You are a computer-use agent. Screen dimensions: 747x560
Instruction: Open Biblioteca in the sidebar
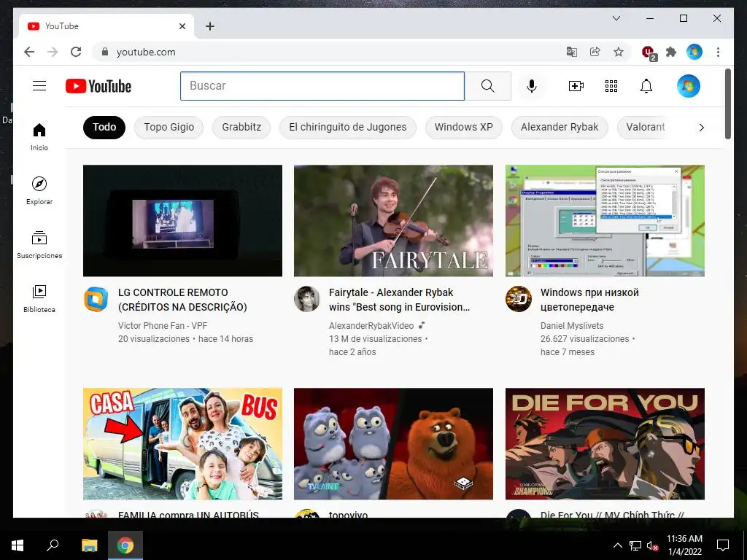coord(39,298)
